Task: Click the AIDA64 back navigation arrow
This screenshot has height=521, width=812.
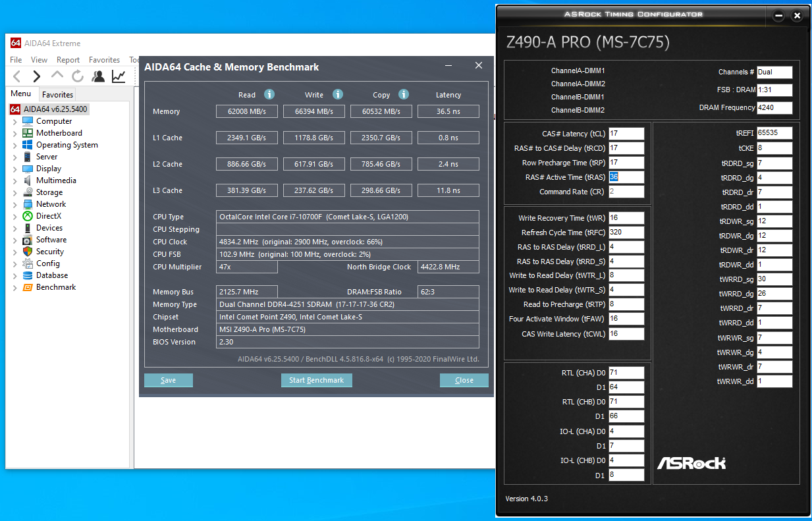Action: (x=17, y=76)
